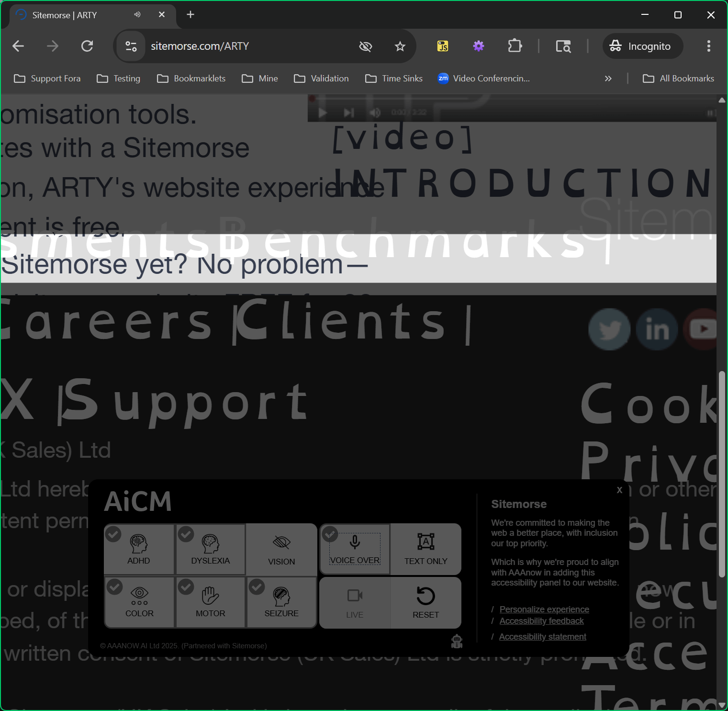This screenshot has height=711, width=728.
Task: Bookmark this page with star icon
Action: pos(400,46)
